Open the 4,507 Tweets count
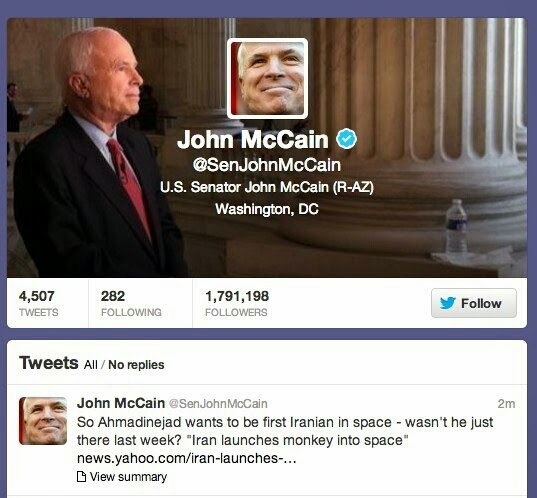Image resolution: width=537 pixels, height=498 pixels. tap(38, 303)
